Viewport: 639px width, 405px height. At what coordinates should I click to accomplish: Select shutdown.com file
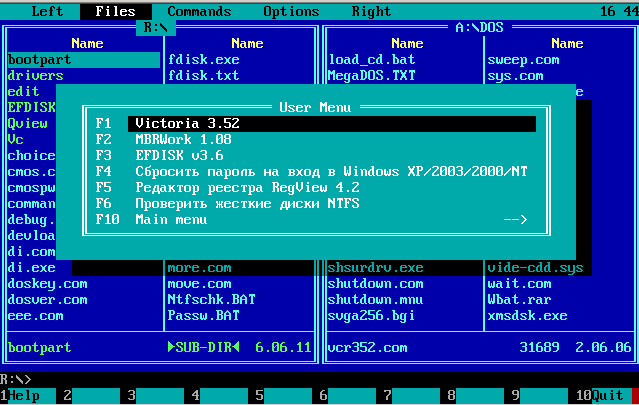(375, 284)
